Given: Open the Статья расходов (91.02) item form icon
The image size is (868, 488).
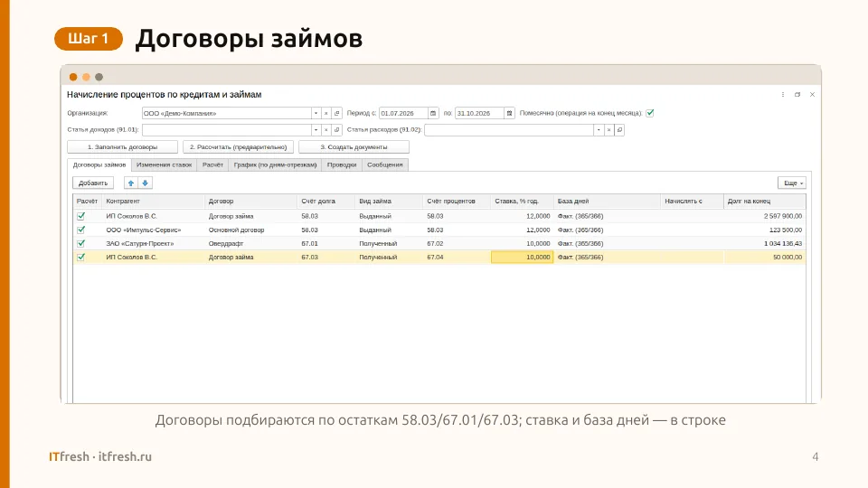Looking at the screenshot, I should 619,130.
